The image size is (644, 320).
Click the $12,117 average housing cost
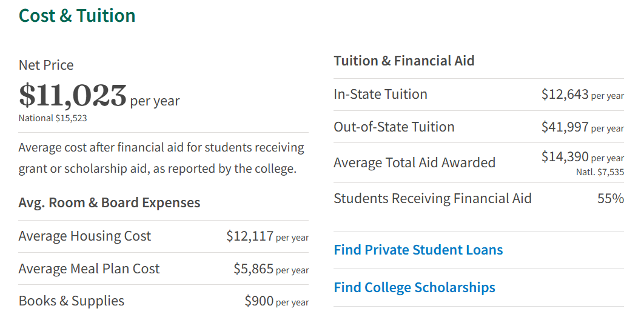tap(250, 236)
